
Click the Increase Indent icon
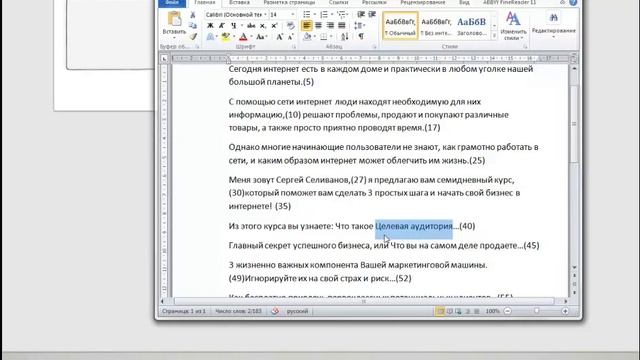(372, 15)
